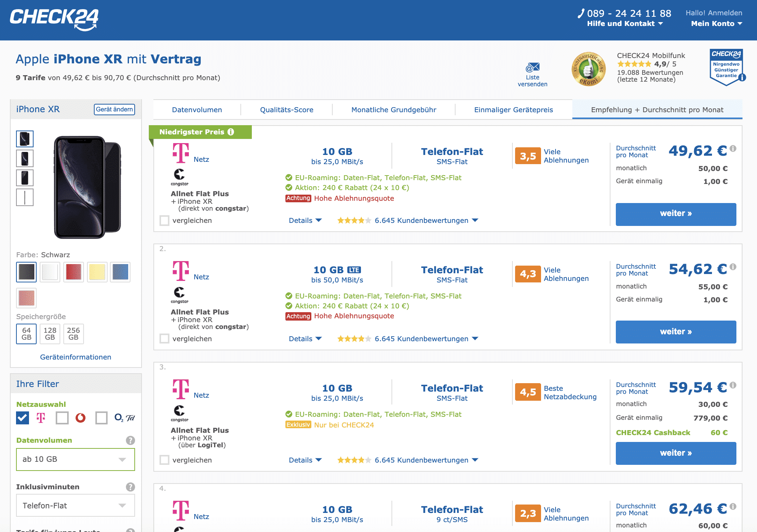
Task: Click LTE badge in second tariff
Action: 354,270
